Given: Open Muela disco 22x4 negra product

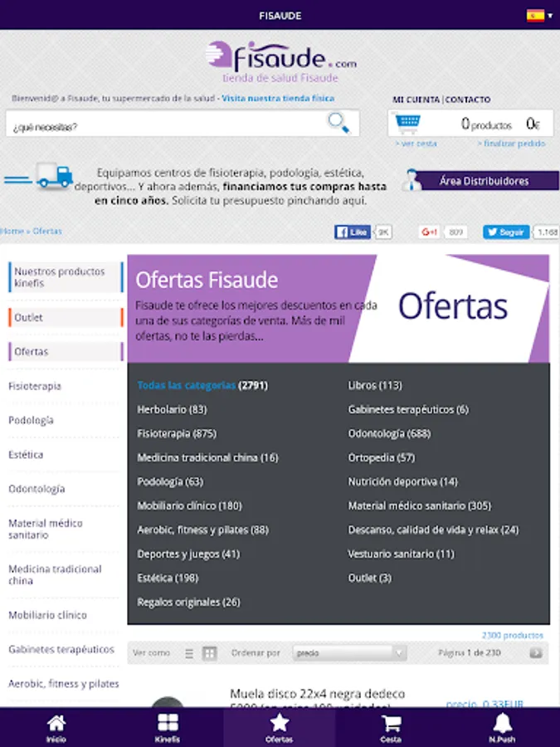Looking at the screenshot, I should point(317,699).
